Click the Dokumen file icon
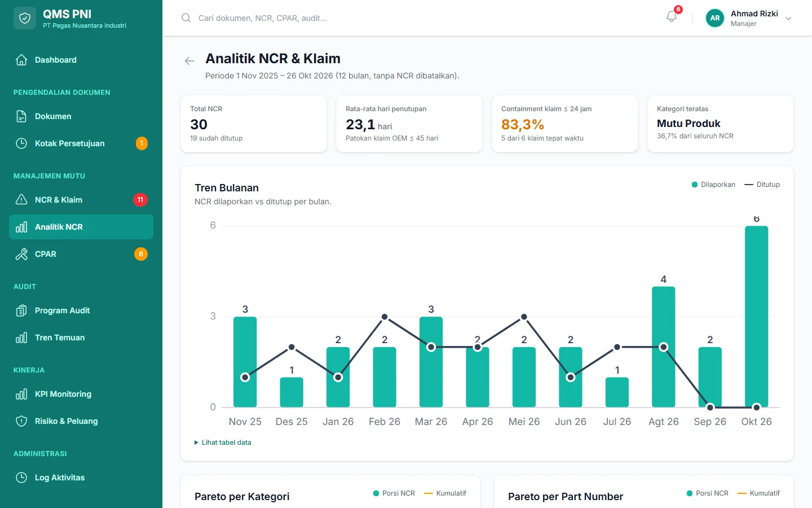The image size is (812, 508). point(21,116)
